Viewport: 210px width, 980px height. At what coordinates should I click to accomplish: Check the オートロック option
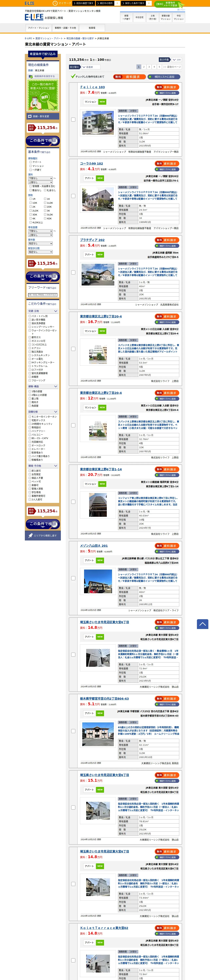coord(30,445)
